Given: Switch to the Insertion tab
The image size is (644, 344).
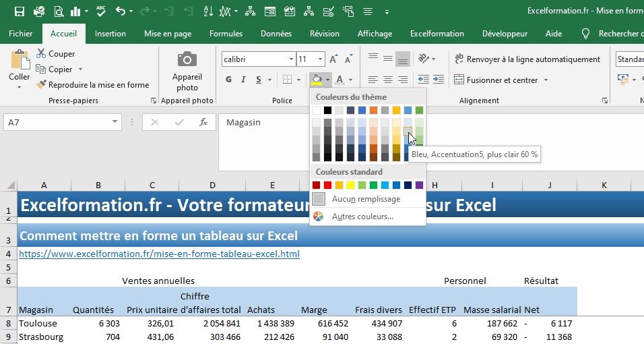Looking at the screenshot, I should 110,33.
